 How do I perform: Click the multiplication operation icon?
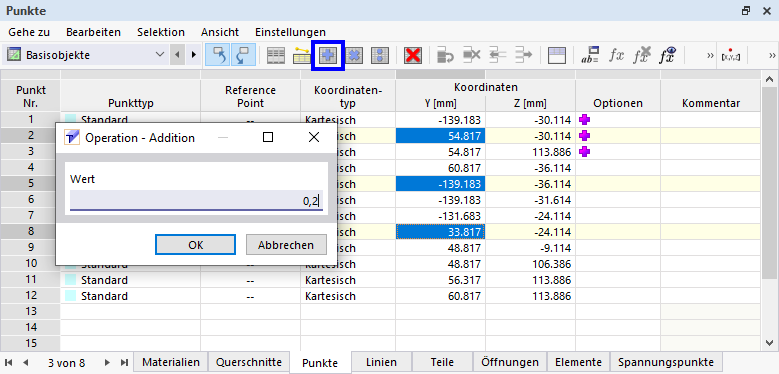click(x=354, y=55)
